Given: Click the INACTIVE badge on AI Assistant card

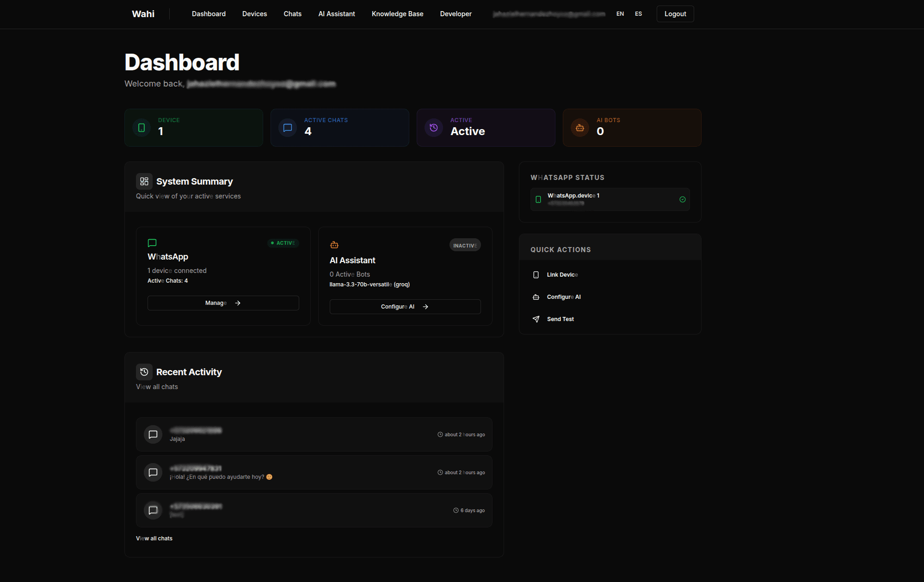Looking at the screenshot, I should (x=465, y=245).
